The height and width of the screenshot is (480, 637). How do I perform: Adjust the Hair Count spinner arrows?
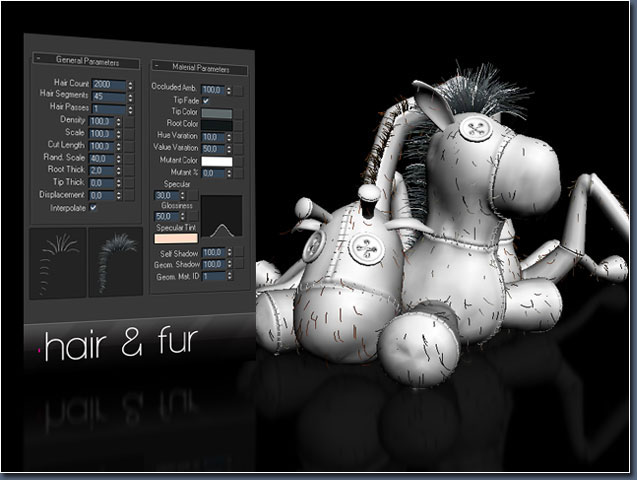pos(130,85)
